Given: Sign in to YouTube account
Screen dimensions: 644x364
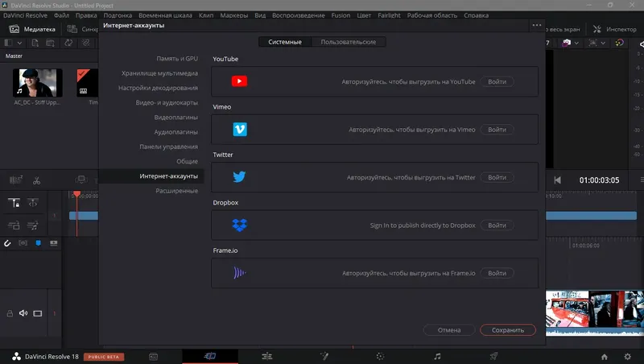Looking at the screenshot, I should tap(497, 82).
